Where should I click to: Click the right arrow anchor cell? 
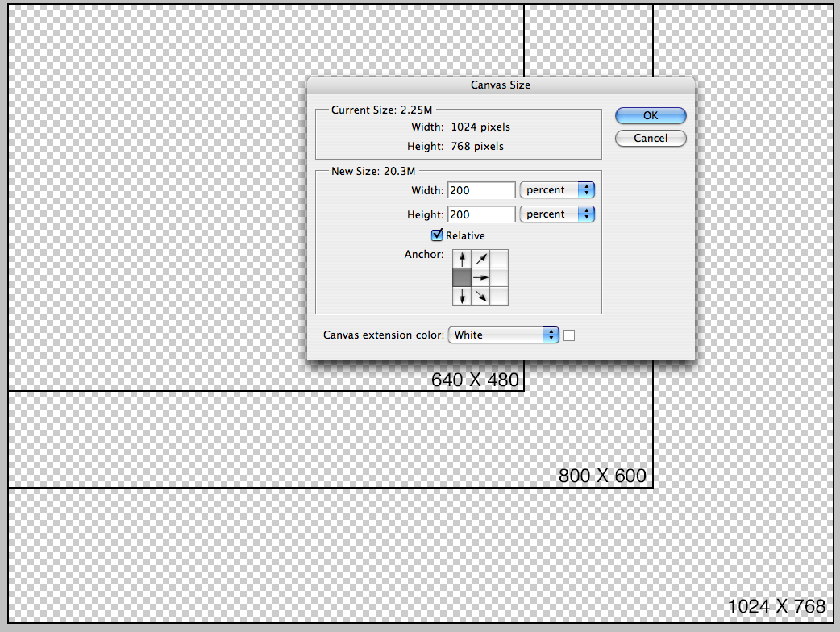coord(480,277)
